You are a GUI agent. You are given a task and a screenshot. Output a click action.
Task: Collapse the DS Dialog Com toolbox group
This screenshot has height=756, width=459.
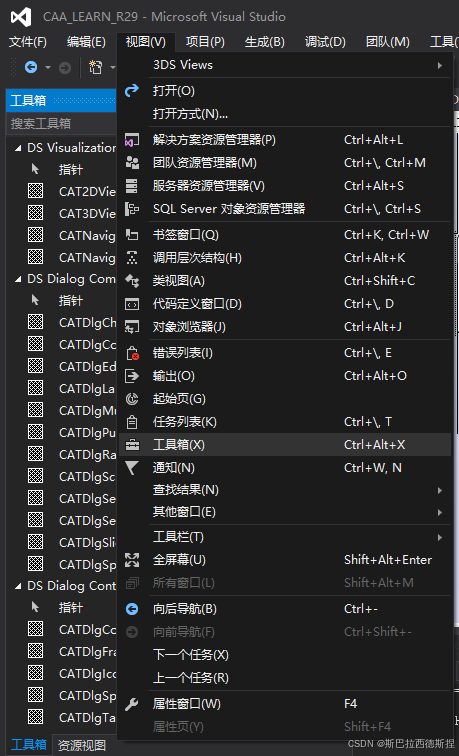(x=18, y=279)
